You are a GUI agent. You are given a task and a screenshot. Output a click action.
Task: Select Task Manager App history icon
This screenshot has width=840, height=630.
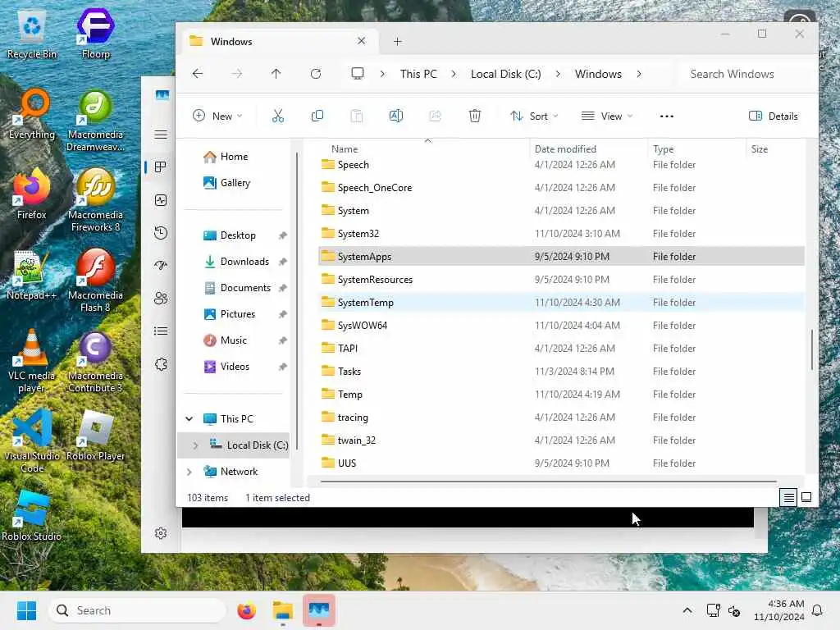[x=161, y=233]
